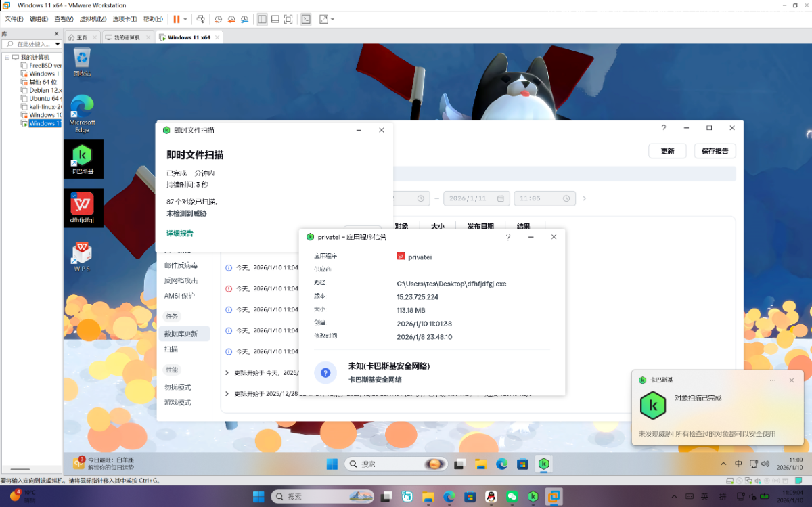Select the Windows 11 x64 tab

click(x=189, y=37)
